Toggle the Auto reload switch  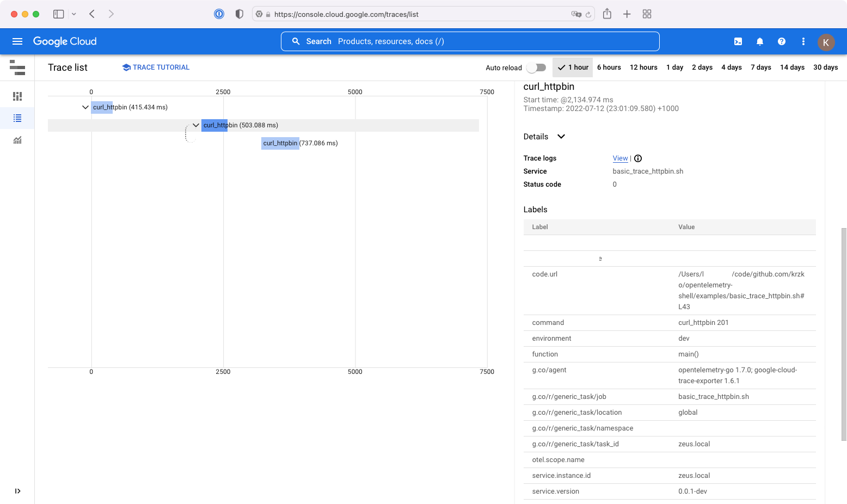[536, 67]
